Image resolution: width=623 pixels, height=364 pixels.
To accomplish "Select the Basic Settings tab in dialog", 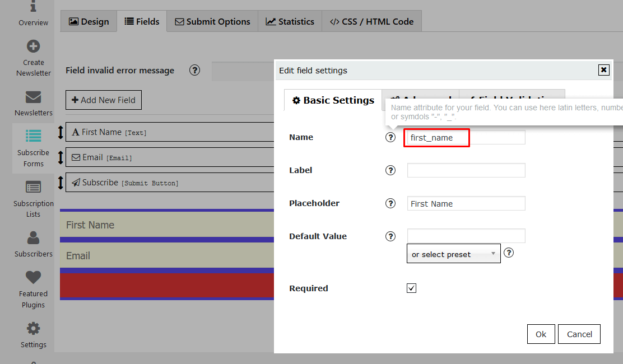I will [x=333, y=100].
